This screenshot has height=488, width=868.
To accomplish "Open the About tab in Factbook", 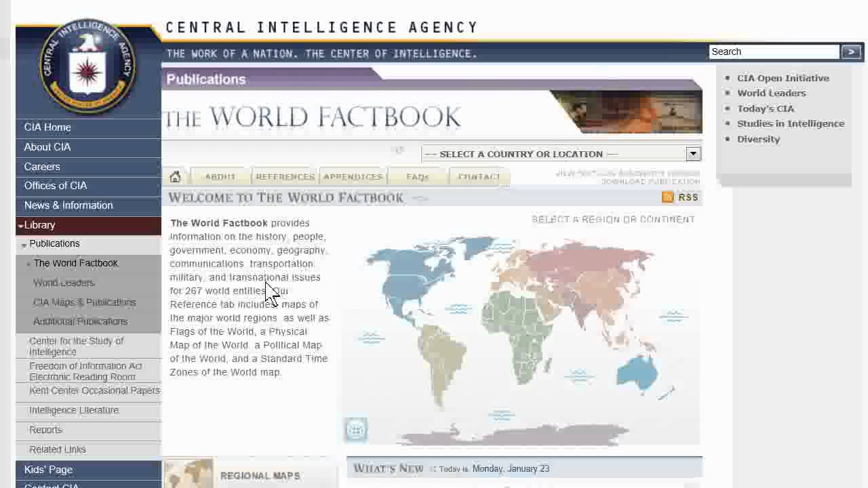I will tap(220, 177).
